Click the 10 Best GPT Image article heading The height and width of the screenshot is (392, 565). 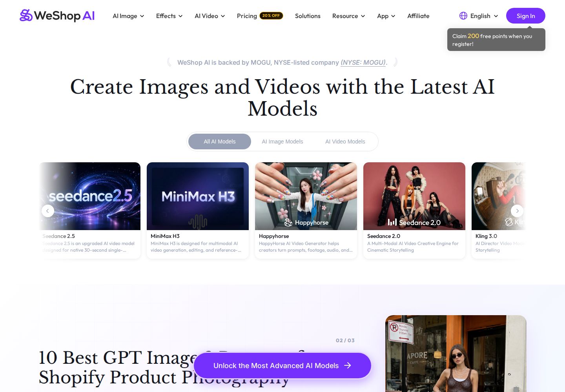pyautogui.click(x=173, y=368)
